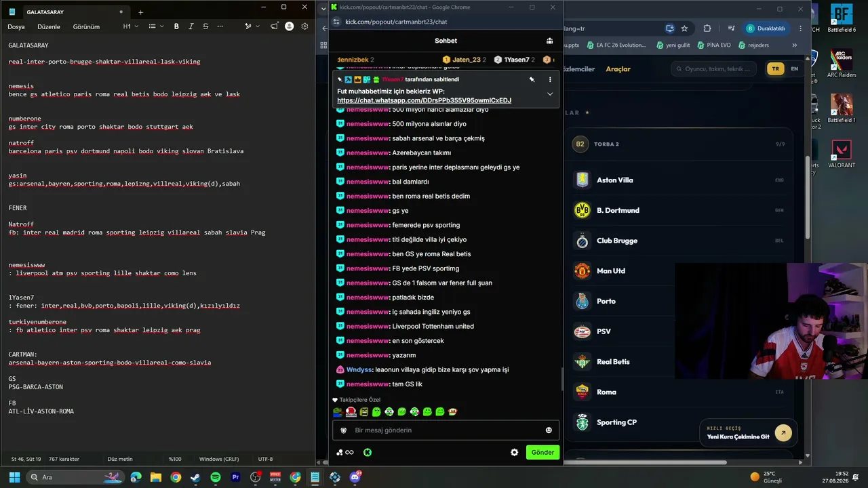Click the channel points infinity icon
This screenshot has height=488, width=868.
(x=350, y=452)
